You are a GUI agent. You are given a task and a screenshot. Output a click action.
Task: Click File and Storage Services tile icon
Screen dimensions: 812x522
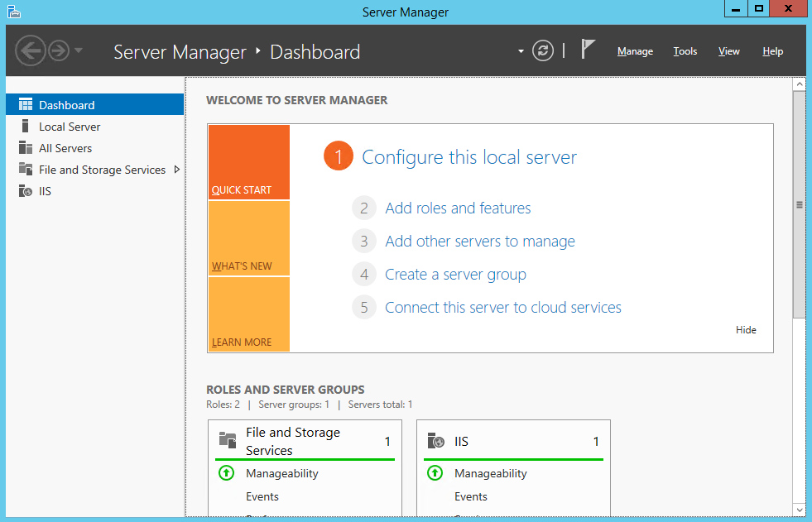coord(227,441)
